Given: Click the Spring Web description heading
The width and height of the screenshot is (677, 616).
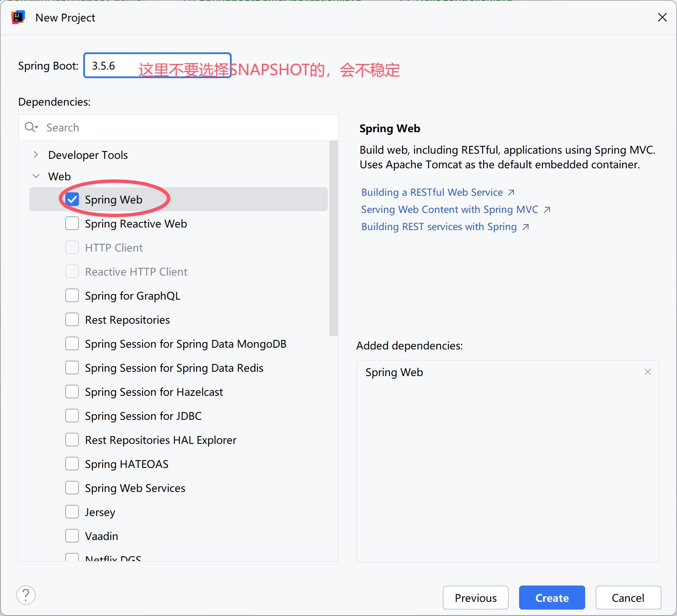Looking at the screenshot, I should [390, 128].
